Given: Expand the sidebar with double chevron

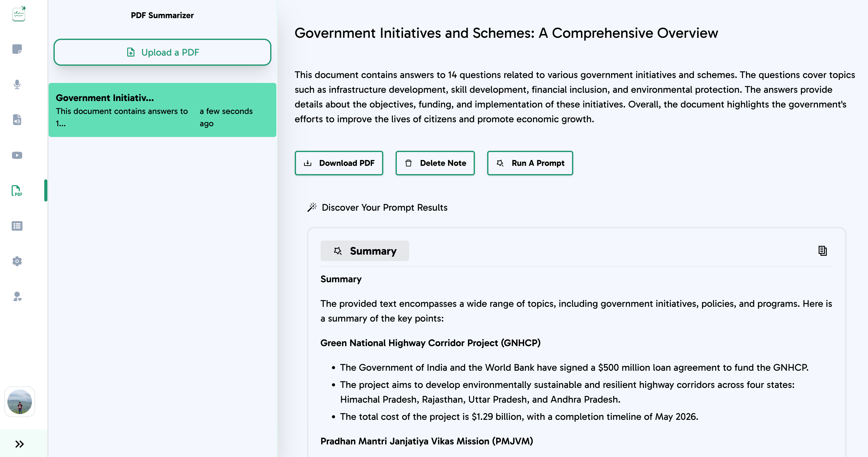Looking at the screenshot, I should [x=20, y=444].
